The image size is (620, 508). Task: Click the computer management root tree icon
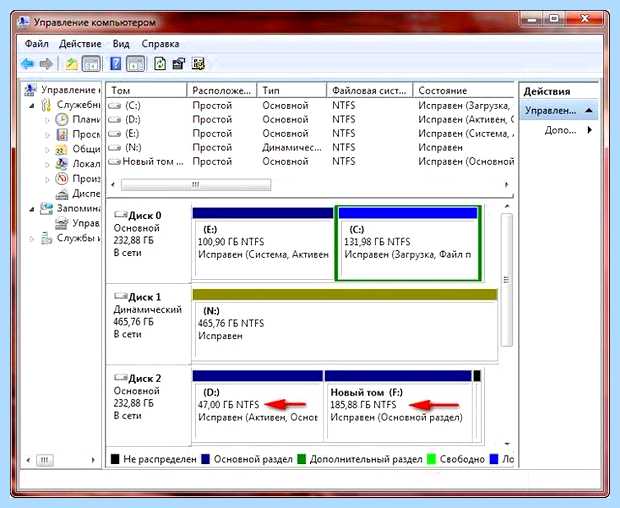pyautogui.click(x=30, y=90)
